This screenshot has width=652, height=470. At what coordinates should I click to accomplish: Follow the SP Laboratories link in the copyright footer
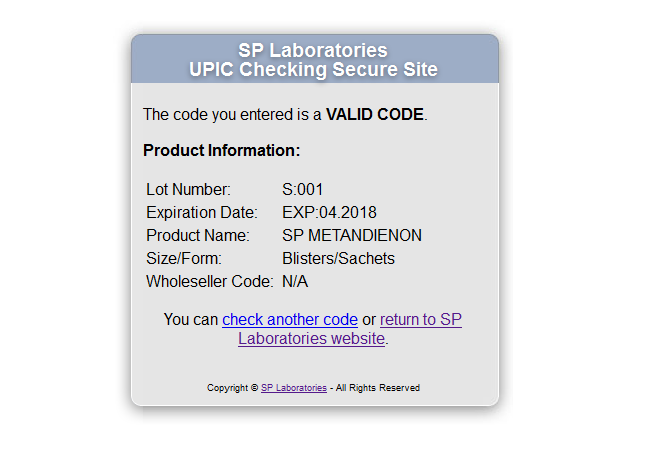294,388
